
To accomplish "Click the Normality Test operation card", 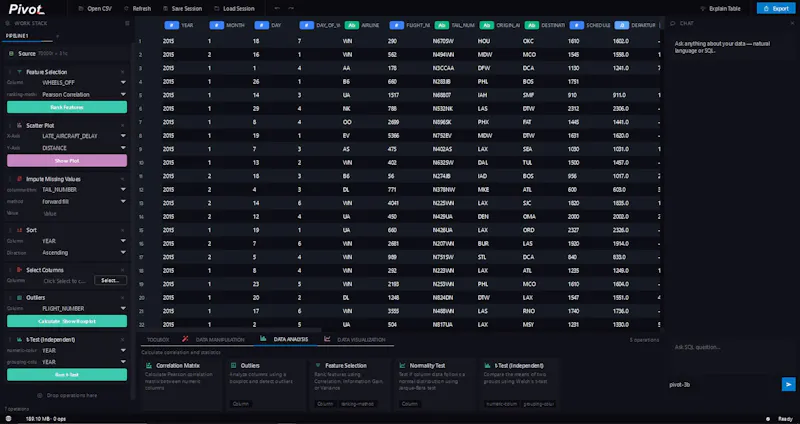I will click(x=435, y=384).
